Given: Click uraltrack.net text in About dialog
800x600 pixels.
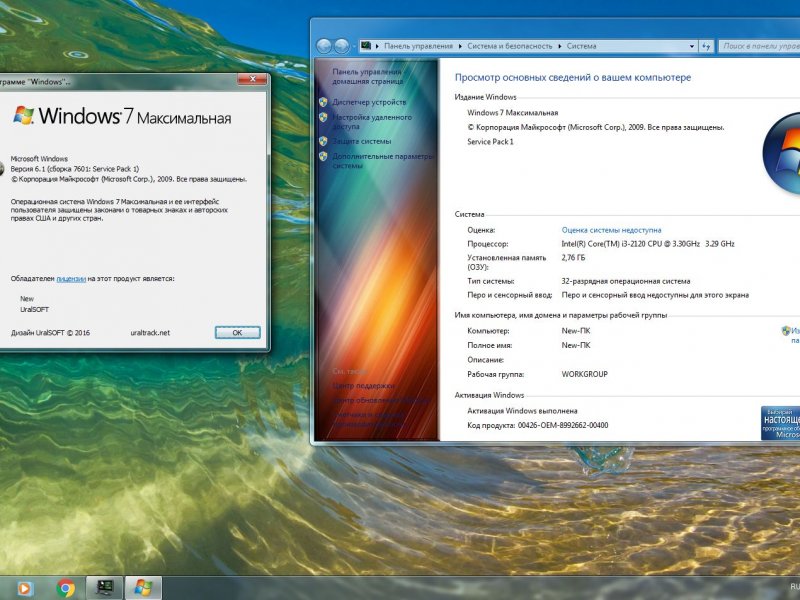Looking at the screenshot, I should click(150, 333).
